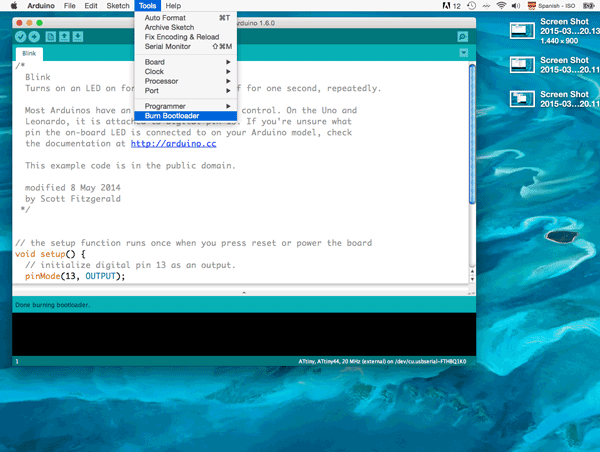Click 'void setup() {' code line
The height and width of the screenshot is (452, 600).
50,254
